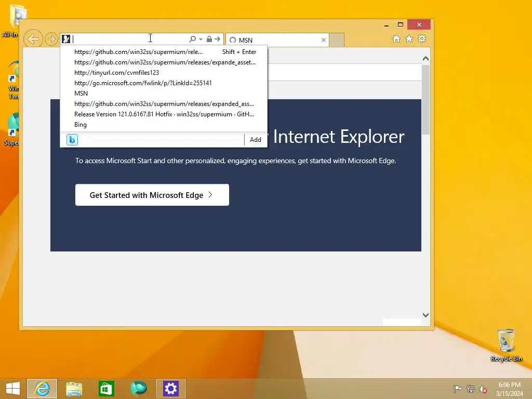
Task: Select the Winaero Tweaker desktop shortcut
Action: click(x=13, y=81)
